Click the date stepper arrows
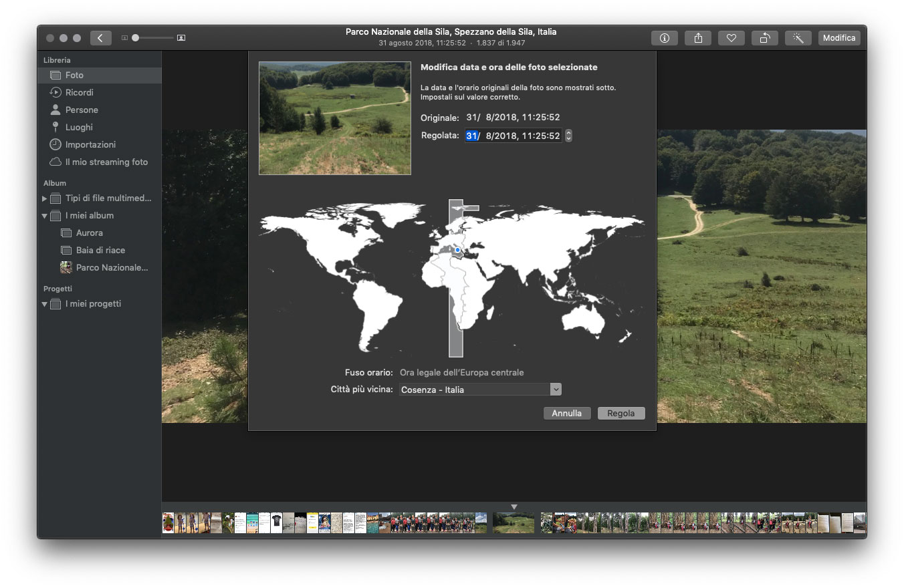This screenshot has height=588, width=904. tap(568, 136)
